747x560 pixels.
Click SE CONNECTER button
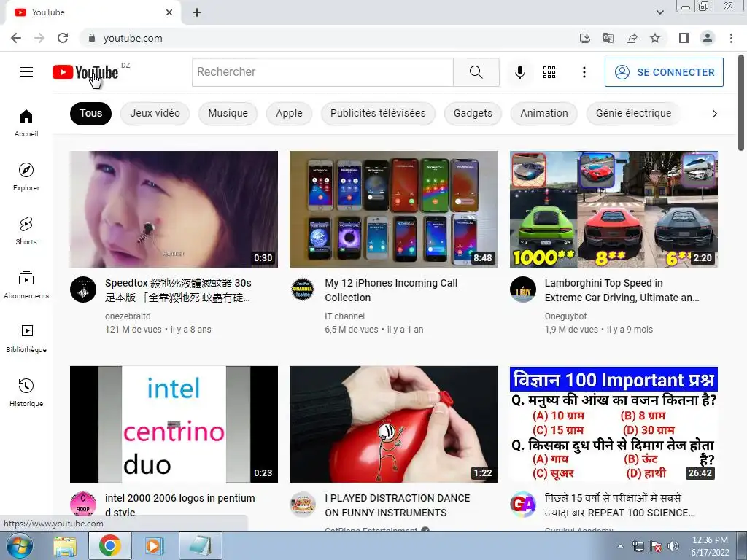click(664, 72)
